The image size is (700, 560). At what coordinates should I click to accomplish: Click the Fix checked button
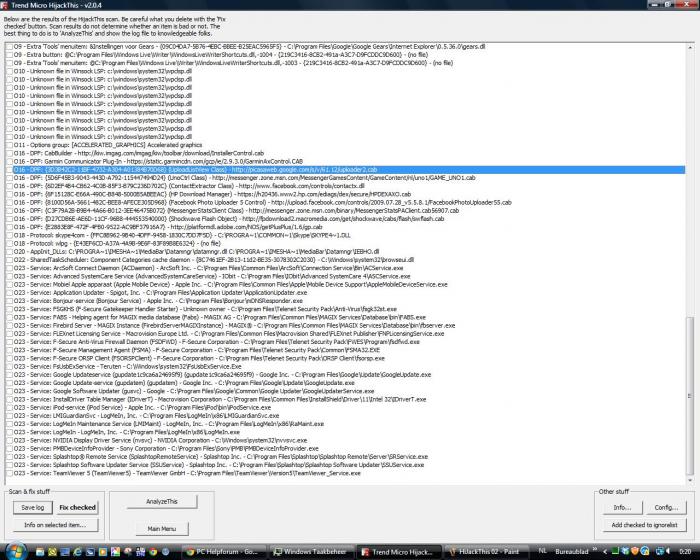(78, 508)
